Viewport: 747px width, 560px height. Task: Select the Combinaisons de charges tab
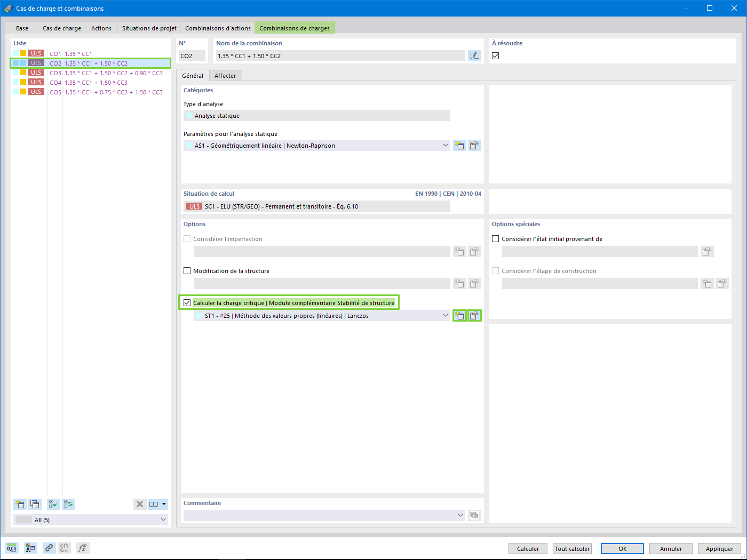pyautogui.click(x=295, y=28)
